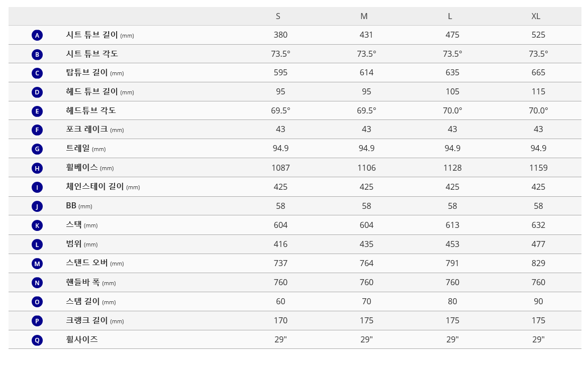Click the J circle icon beside BB

pyautogui.click(x=37, y=206)
